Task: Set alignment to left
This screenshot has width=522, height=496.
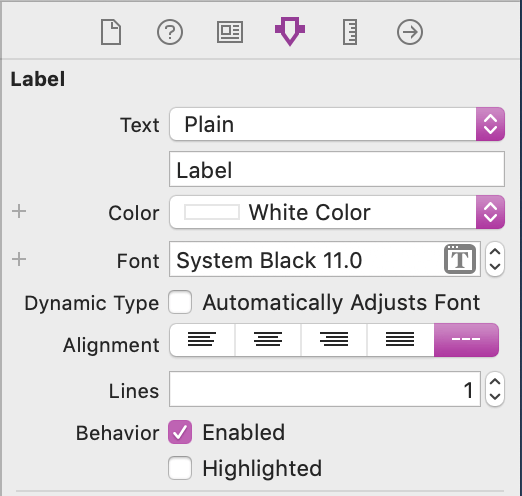Action: tap(202, 340)
